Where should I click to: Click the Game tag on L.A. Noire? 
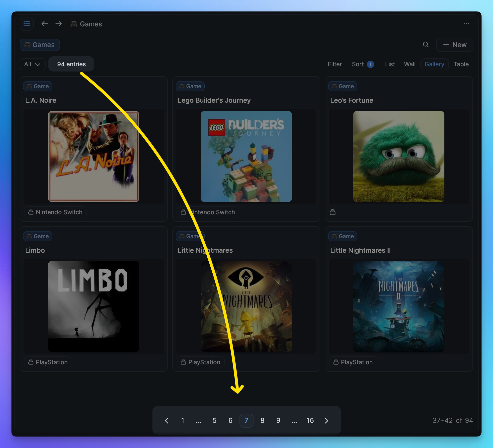pyautogui.click(x=38, y=86)
